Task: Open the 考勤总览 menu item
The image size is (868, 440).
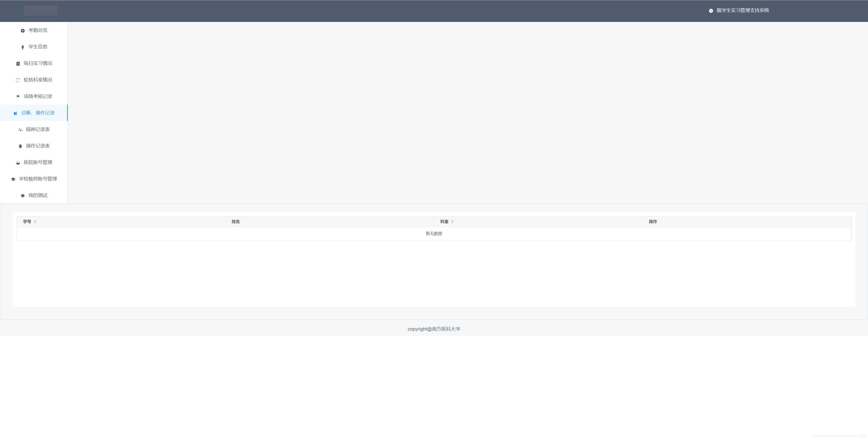Action: coord(34,30)
